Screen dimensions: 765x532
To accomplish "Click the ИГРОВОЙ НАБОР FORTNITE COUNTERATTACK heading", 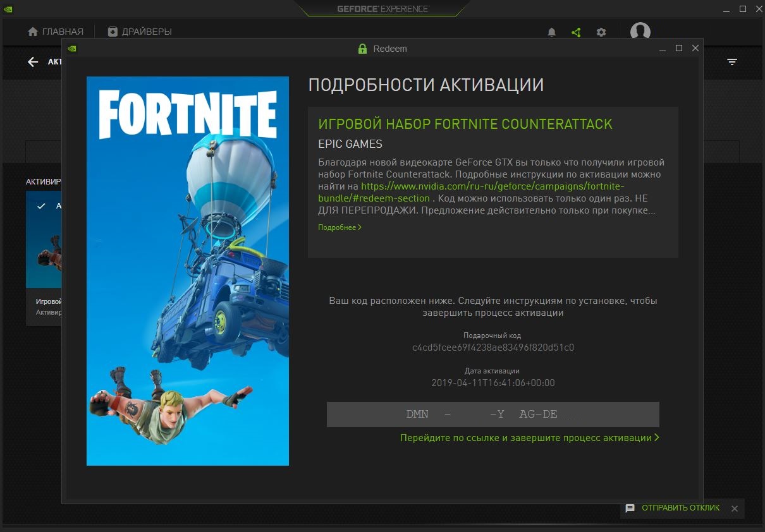I will (465, 124).
